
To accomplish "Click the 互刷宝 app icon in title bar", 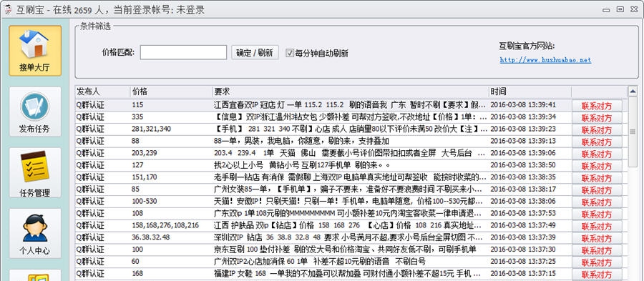I will point(7,10).
